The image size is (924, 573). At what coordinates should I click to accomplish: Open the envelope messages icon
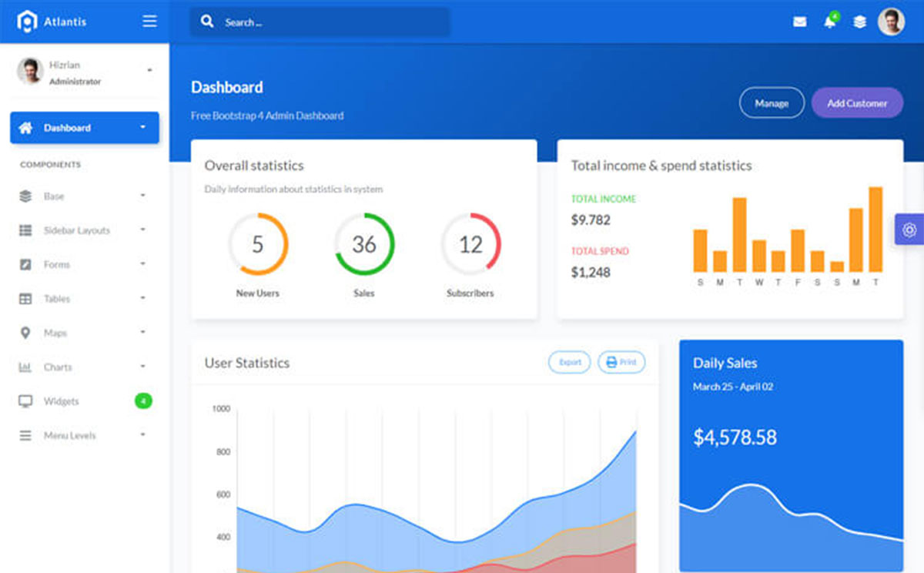pyautogui.click(x=800, y=22)
